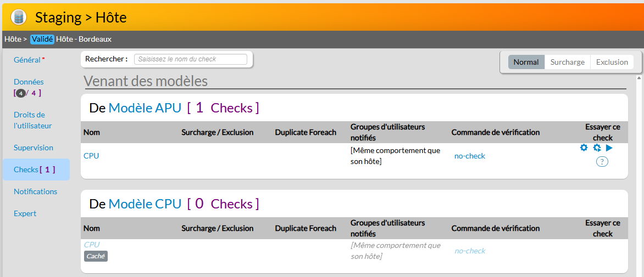Click the gear icon in the CPU row
The height and width of the screenshot is (277, 644).
(584, 148)
